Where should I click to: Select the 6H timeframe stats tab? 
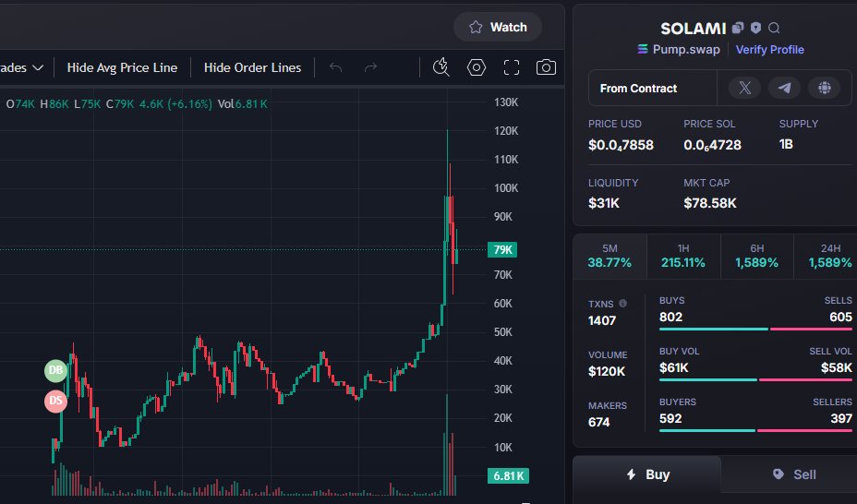(x=756, y=256)
